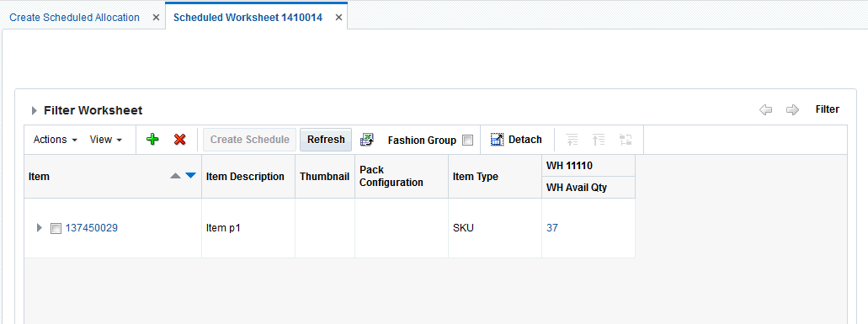Image resolution: width=868 pixels, height=324 pixels.
Task: Click the WH Avail Qty column header
Action: coord(588,188)
